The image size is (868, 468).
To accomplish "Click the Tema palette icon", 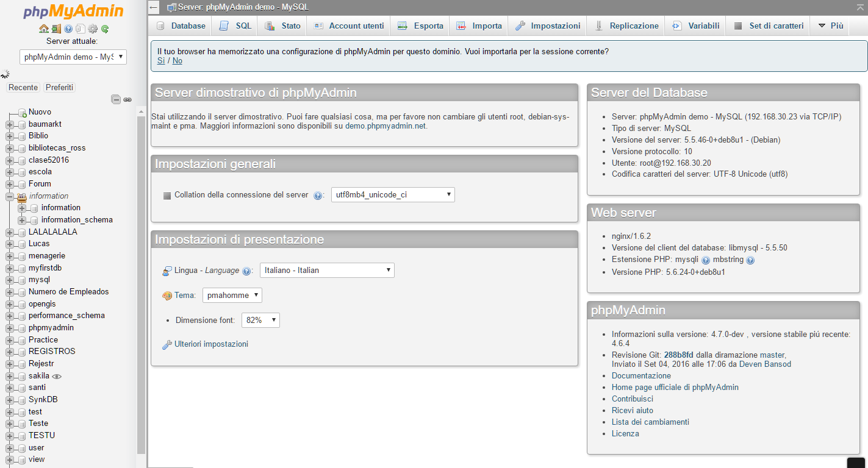I will 167,296.
